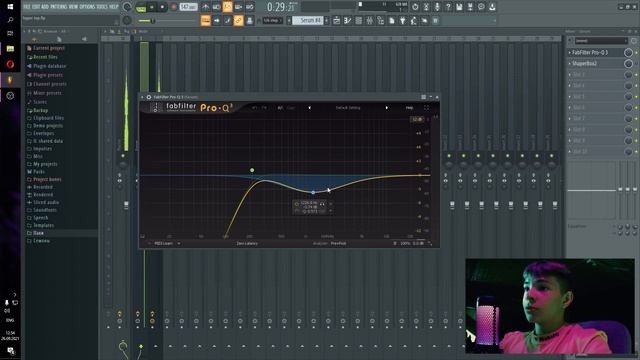Click the main pitch knob
Image resolution: width=640 pixels, height=360 pixels.
pyautogui.click(x=127, y=20)
